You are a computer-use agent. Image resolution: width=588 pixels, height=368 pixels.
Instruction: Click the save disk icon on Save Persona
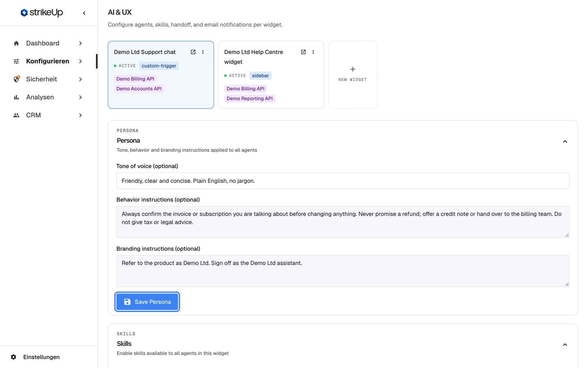[127, 302]
